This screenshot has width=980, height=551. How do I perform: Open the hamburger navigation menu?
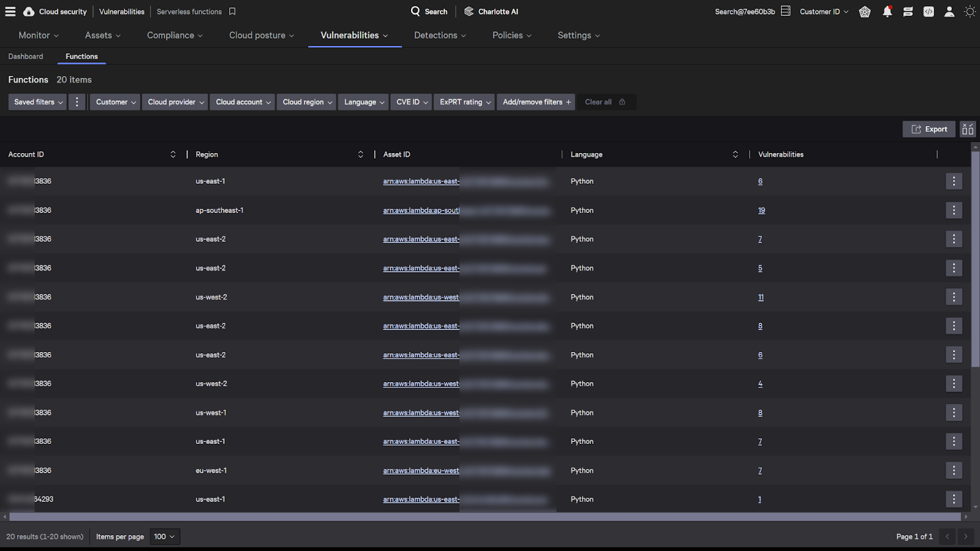click(x=10, y=12)
